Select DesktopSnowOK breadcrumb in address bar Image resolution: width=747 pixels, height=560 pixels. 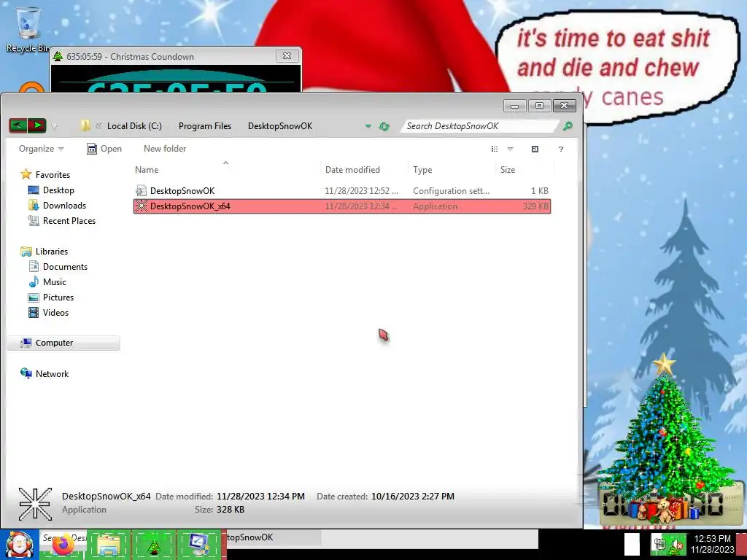coord(280,126)
